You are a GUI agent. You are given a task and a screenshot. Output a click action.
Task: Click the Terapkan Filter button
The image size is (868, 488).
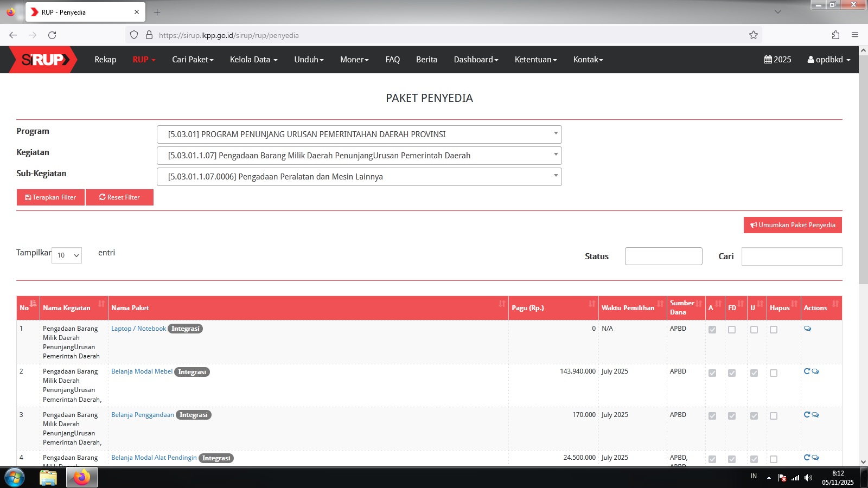[50, 197]
